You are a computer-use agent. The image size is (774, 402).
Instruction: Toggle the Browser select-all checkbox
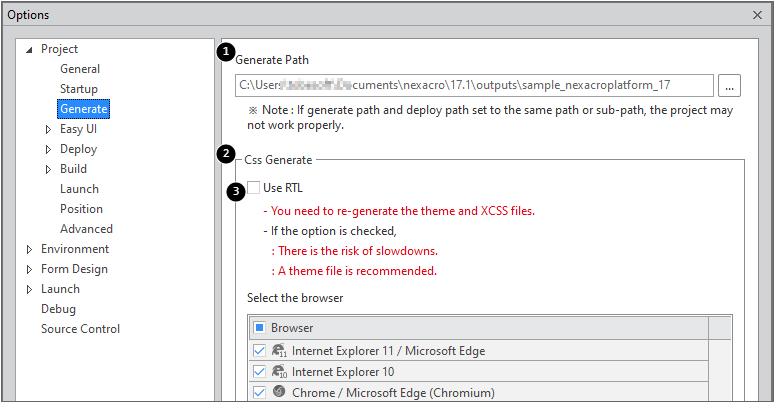click(x=259, y=328)
